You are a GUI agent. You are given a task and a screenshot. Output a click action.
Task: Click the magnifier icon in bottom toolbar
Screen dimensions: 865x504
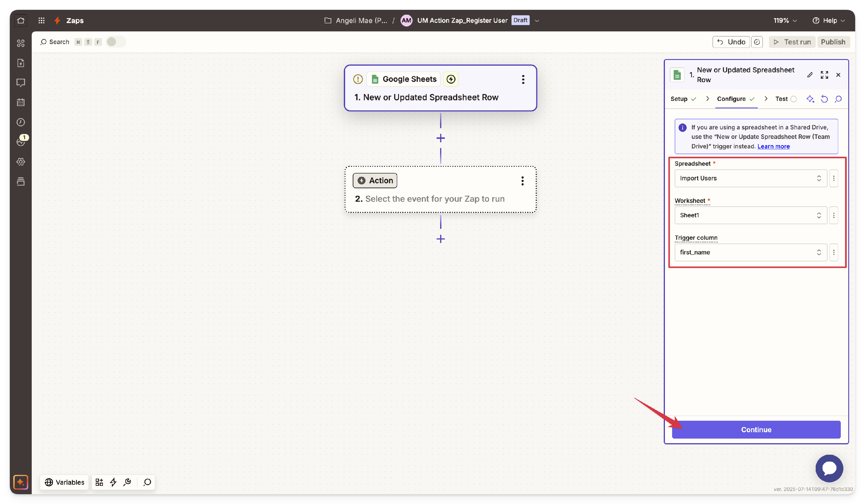(147, 482)
